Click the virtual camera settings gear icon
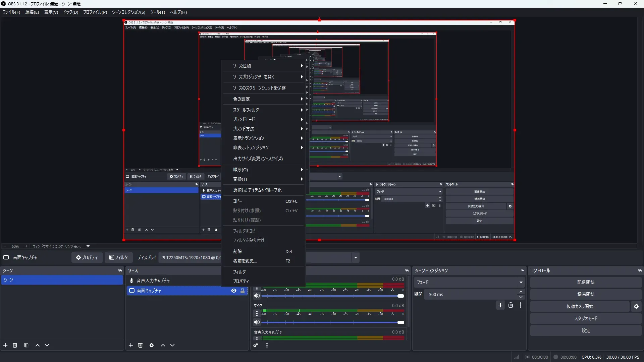This screenshot has height=362, width=644. tap(636, 306)
